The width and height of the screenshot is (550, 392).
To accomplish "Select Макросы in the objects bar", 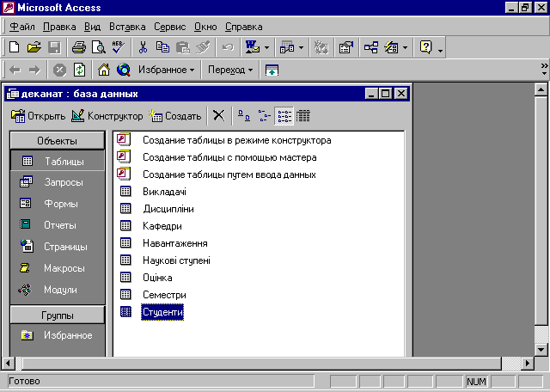I will 58,268.
